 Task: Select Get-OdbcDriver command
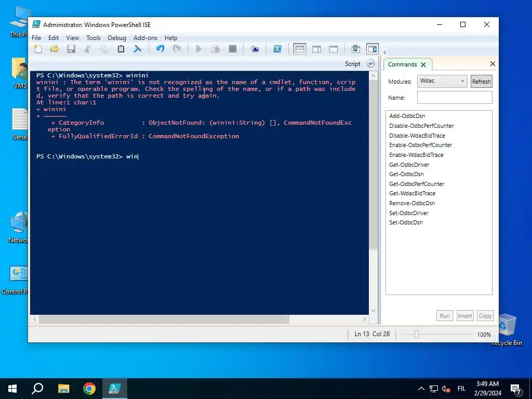pyautogui.click(x=409, y=165)
